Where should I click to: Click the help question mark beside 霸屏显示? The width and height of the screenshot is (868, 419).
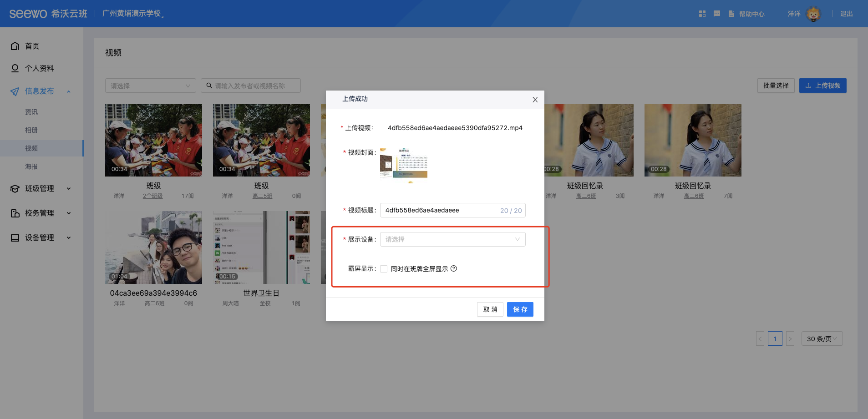pos(453,268)
